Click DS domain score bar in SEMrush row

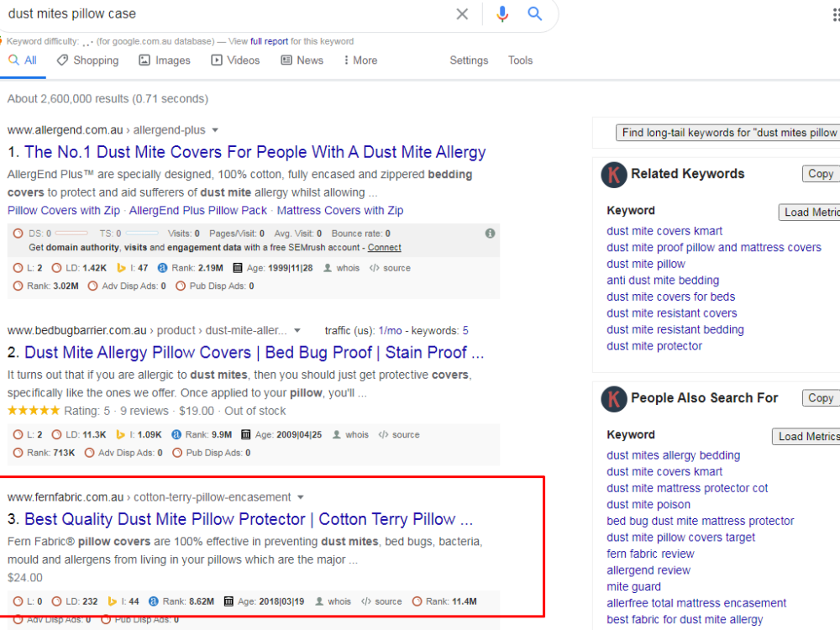pyautogui.click(x=71, y=233)
